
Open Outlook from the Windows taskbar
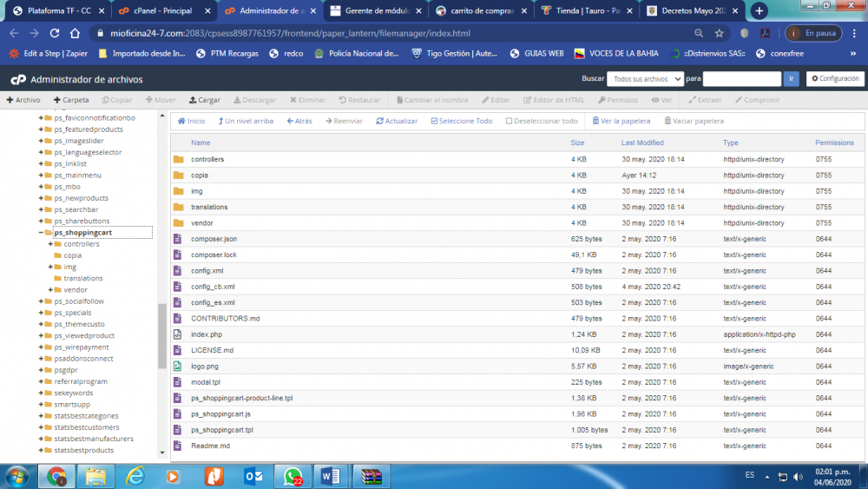tap(253, 476)
